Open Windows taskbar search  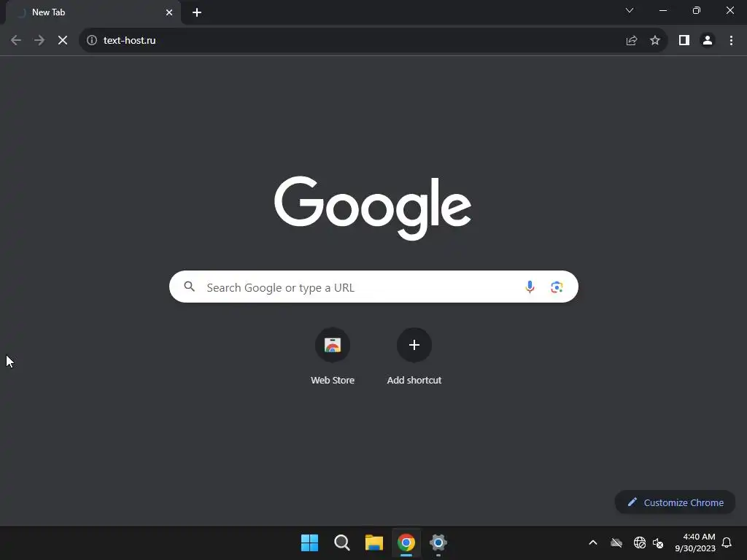coord(342,542)
